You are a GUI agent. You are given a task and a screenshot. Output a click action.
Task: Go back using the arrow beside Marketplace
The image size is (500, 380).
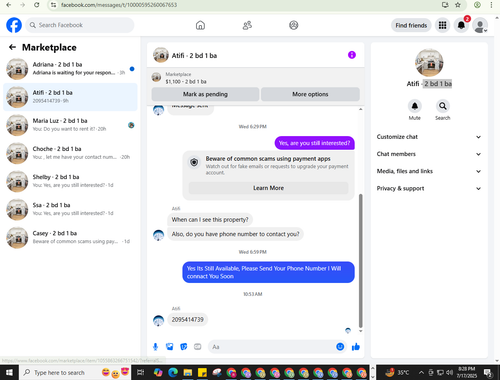[x=12, y=47]
